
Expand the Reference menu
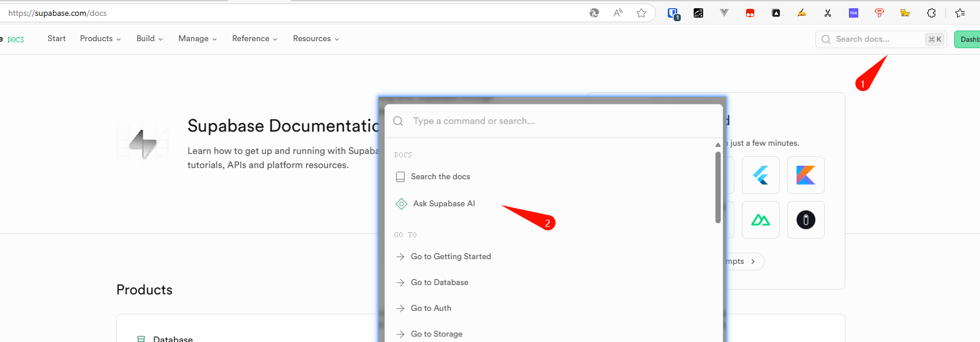[x=255, y=39]
